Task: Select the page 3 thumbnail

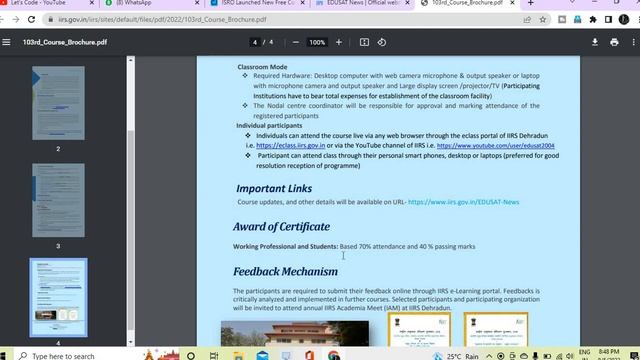Action: (58, 200)
